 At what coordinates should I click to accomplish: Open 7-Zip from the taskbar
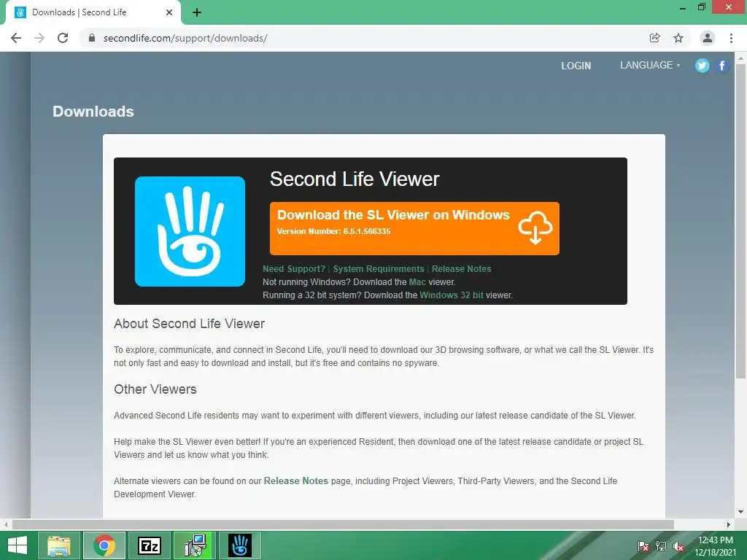(x=150, y=545)
